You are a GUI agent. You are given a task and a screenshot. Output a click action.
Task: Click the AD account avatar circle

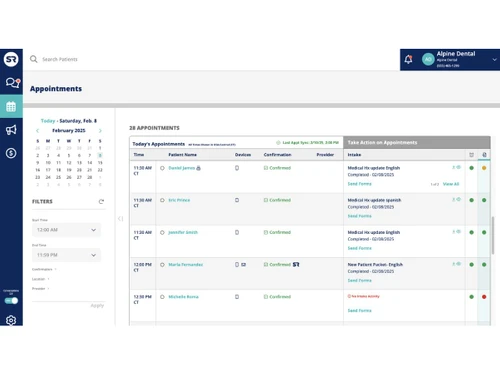[x=428, y=59]
